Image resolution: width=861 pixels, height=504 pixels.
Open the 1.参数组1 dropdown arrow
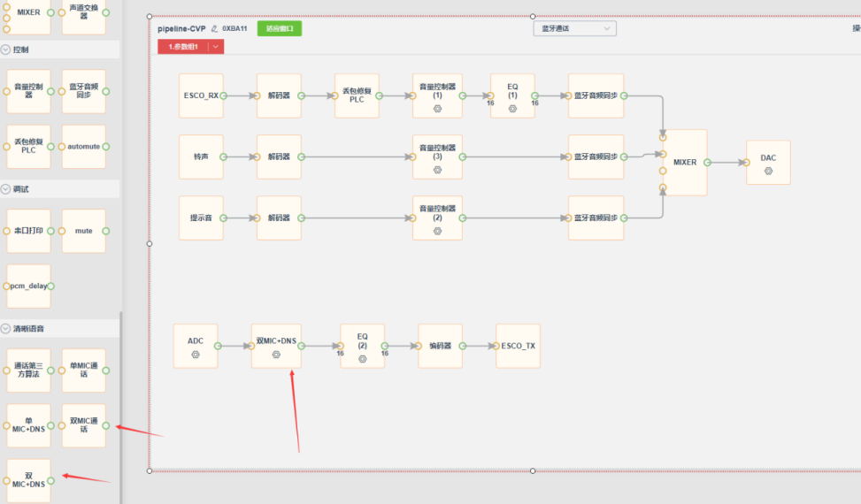216,47
